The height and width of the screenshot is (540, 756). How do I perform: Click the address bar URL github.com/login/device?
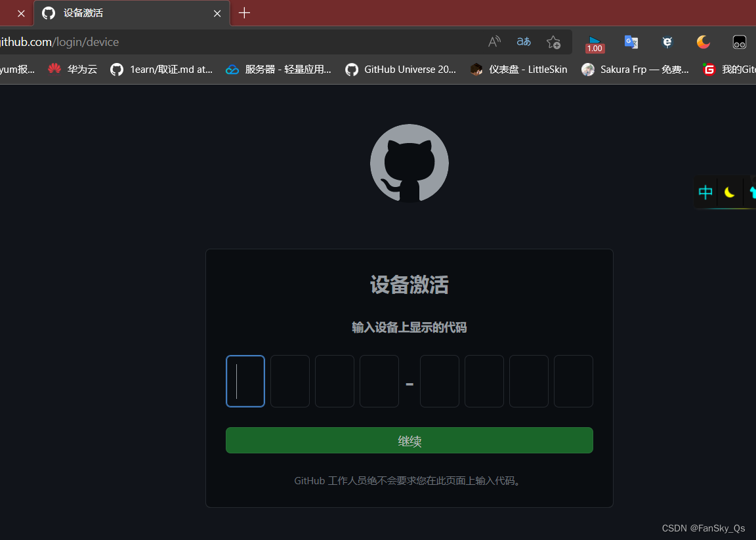[x=59, y=42]
